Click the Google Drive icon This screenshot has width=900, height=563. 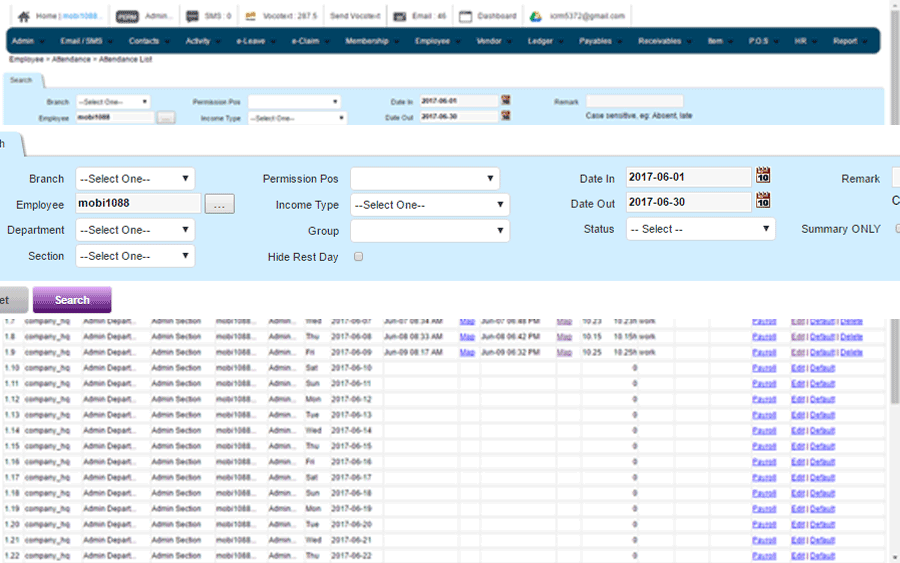pos(535,17)
